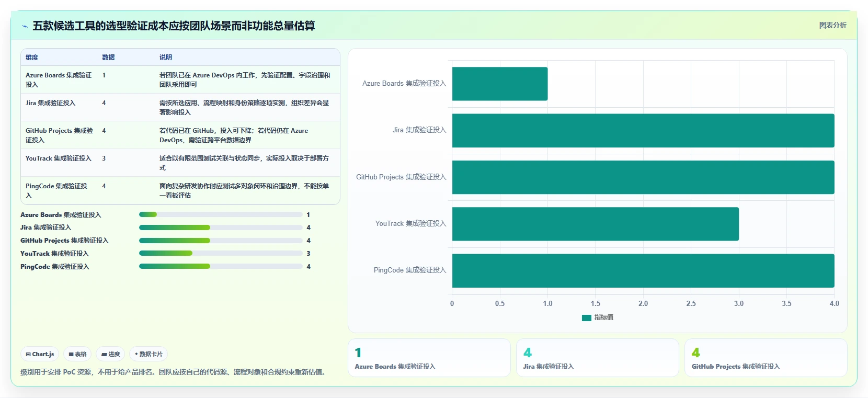Click the footer note starting 级别用于安排
This screenshot has width=868, height=398.
pos(175,372)
